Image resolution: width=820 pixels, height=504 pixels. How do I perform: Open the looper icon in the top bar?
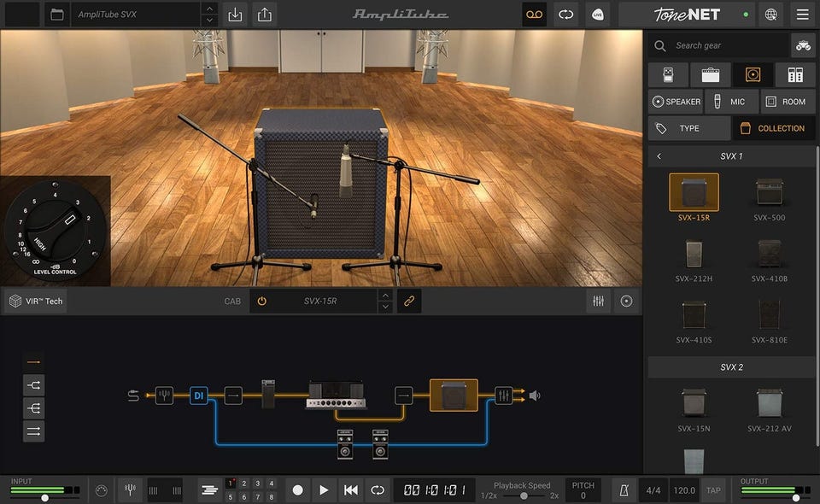coord(565,15)
